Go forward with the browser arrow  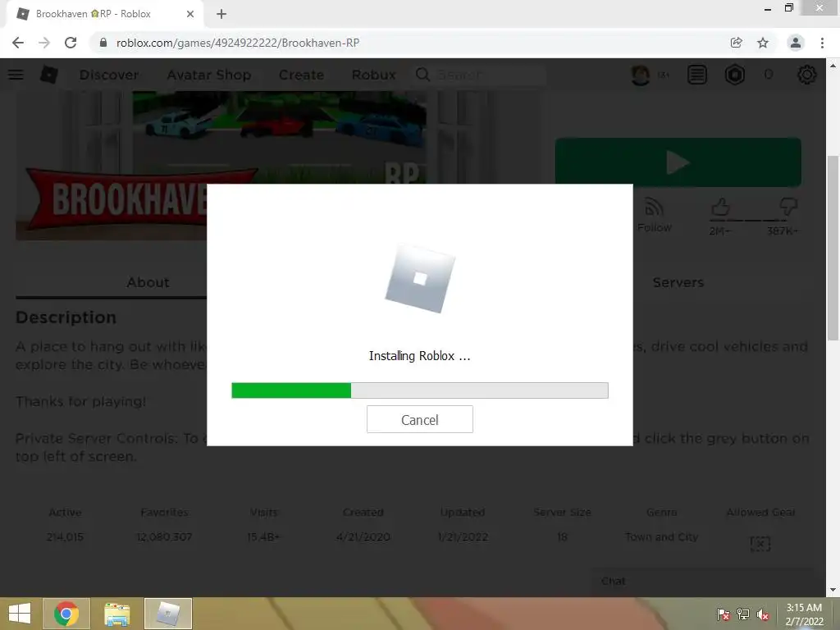coord(44,43)
